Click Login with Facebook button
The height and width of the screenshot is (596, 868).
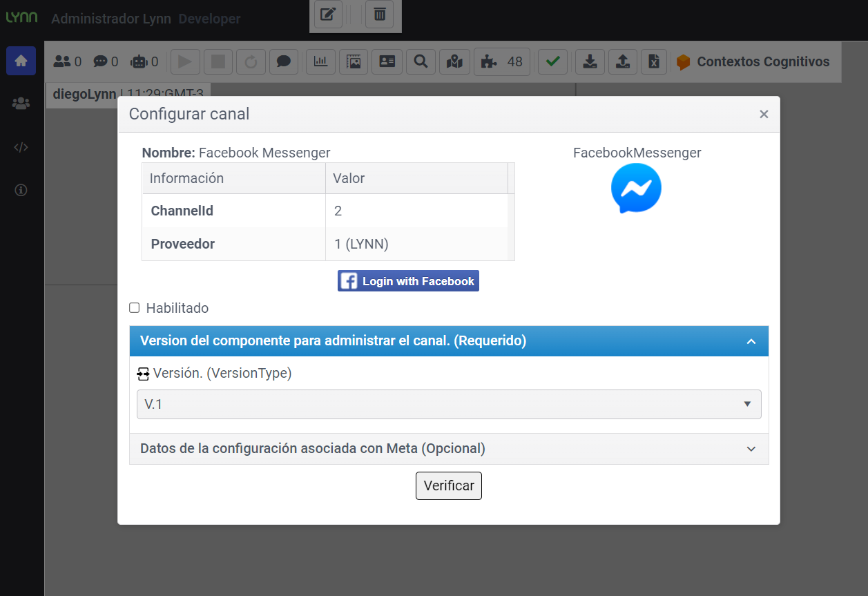coord(408,281)
